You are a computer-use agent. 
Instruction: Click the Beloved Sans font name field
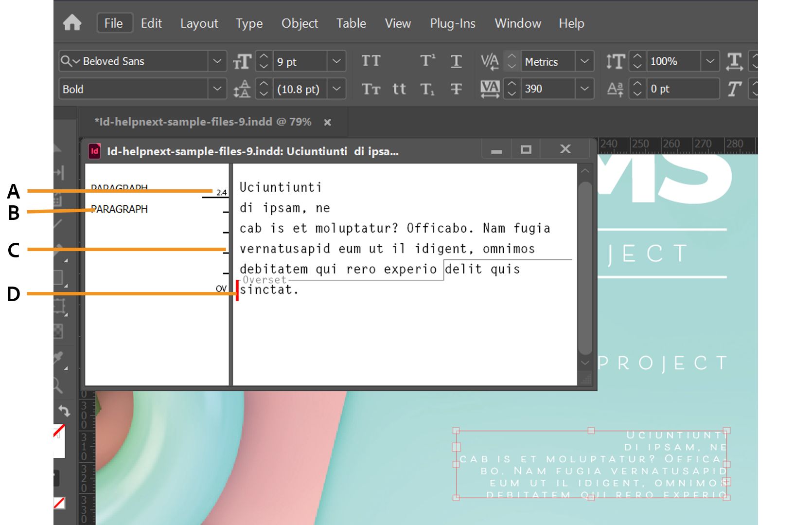click(134, 61)
